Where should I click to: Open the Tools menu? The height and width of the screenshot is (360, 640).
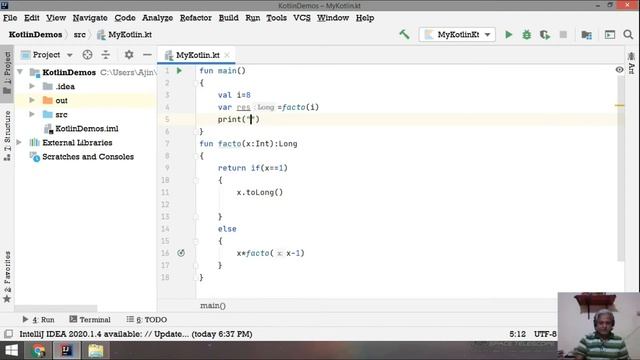click(276, 18)
